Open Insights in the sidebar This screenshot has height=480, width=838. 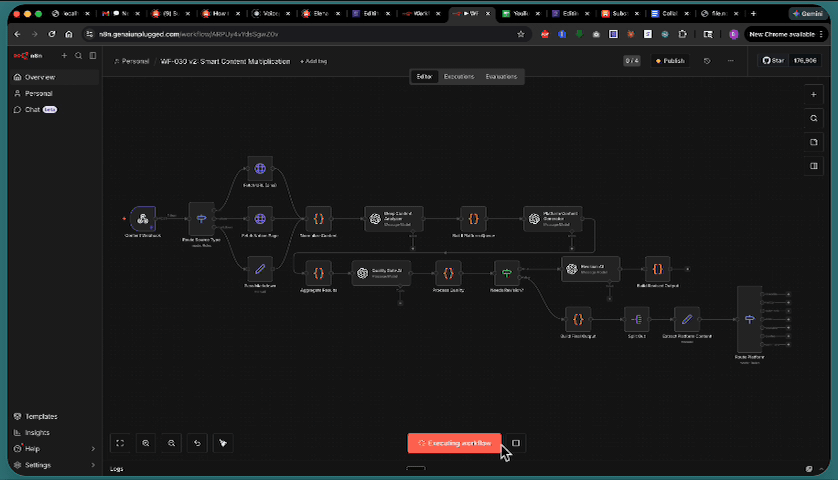(x=55, y=432)
